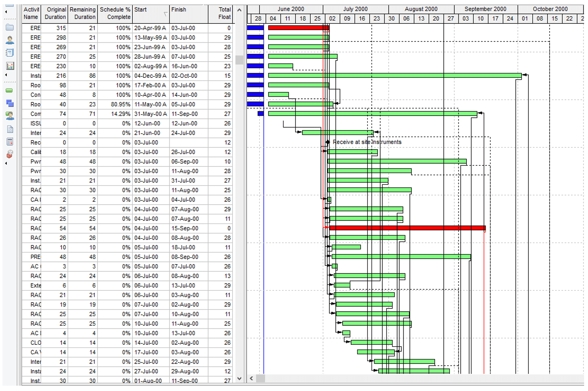Collapse the bottom sidebar section arrow
The height and width of the screenshot is (391, 588).
click(5, 164)
